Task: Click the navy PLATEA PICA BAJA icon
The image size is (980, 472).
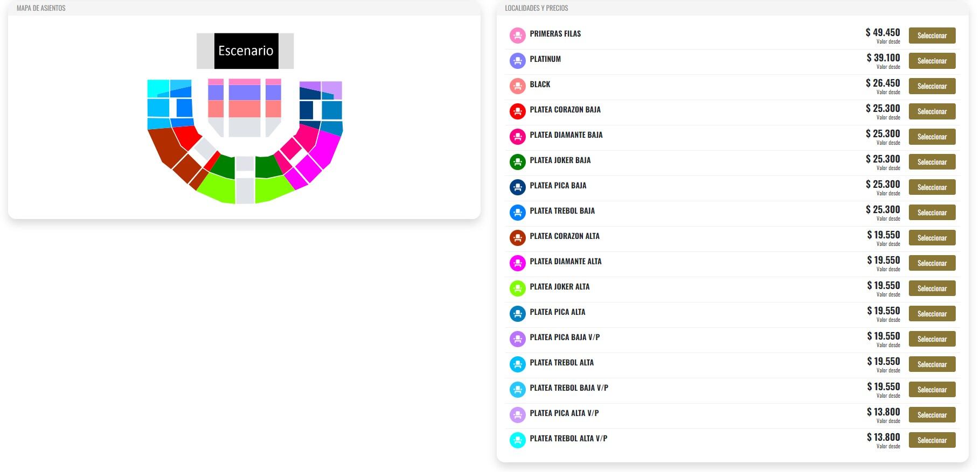Action: 517,187
